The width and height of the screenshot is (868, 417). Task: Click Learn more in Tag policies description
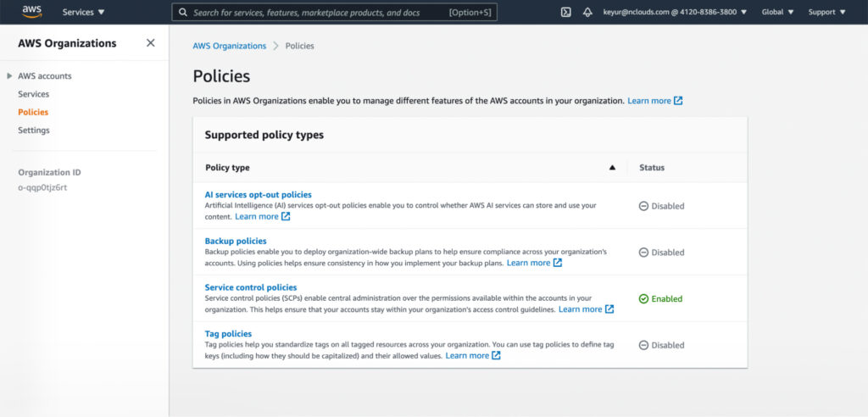point(467,355)
